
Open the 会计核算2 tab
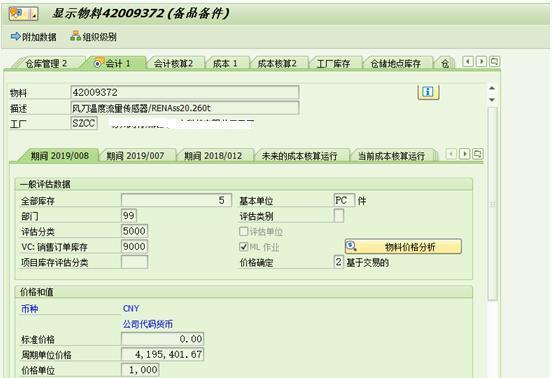point(174,64)
